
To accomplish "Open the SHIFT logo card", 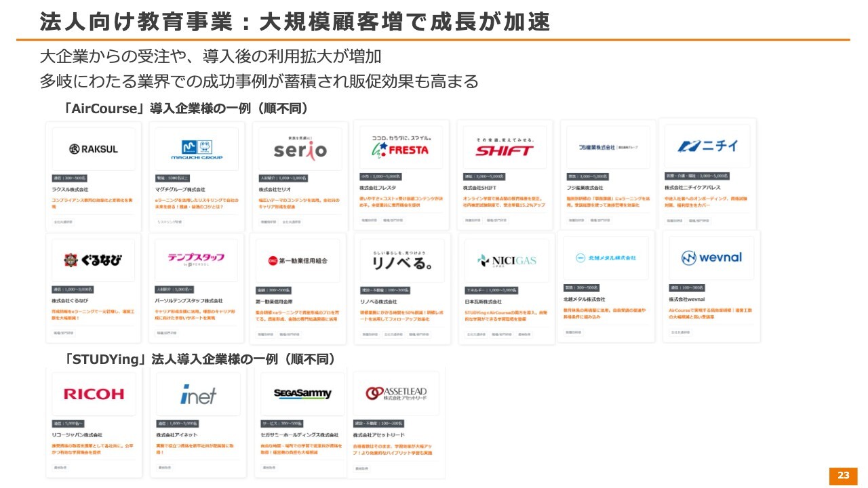I will [x=504, y=147].
